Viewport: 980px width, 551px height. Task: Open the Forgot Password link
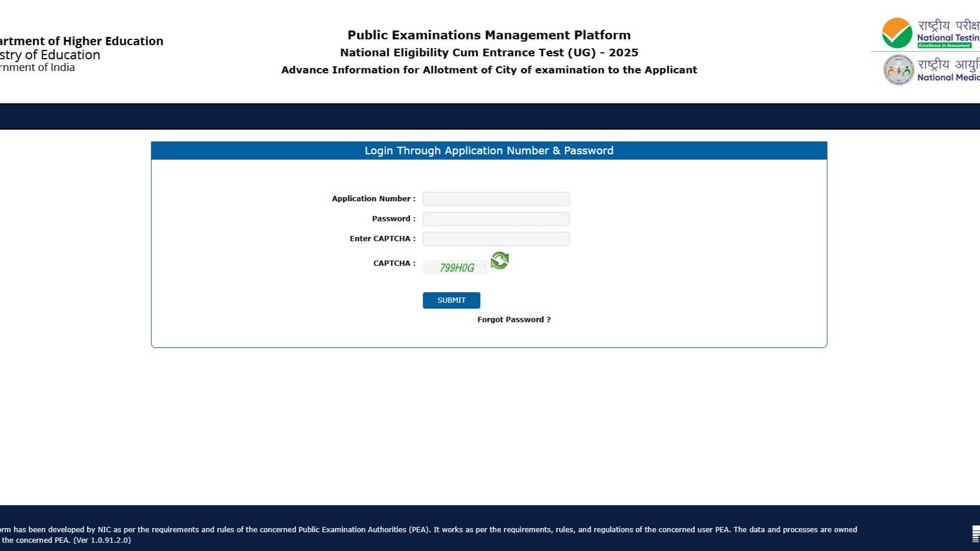click(x=514, y=319)
